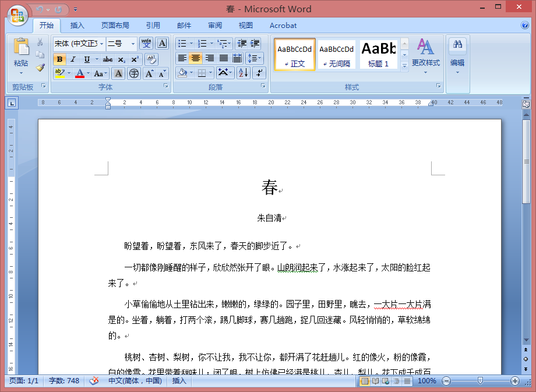
Task: Click the enclosed character icon
Action: (134, 73)
